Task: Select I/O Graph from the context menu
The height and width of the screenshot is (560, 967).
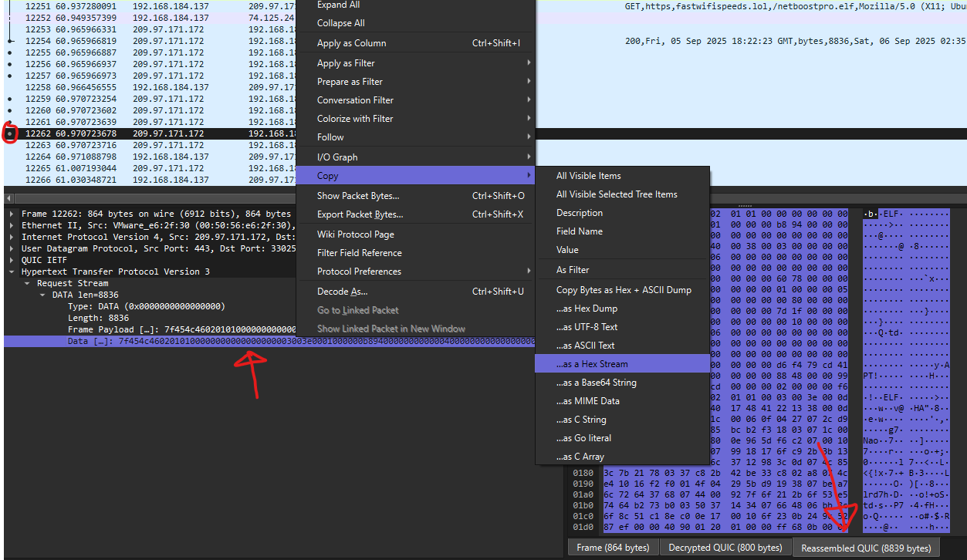Action: (415, 157)
